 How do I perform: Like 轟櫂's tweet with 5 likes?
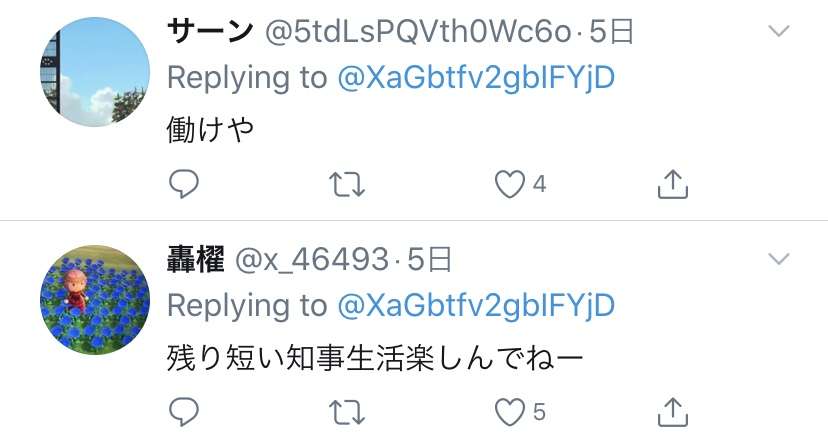click(510, 412)
